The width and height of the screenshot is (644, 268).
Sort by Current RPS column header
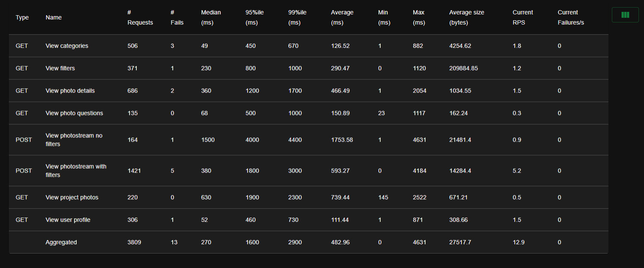523,17
